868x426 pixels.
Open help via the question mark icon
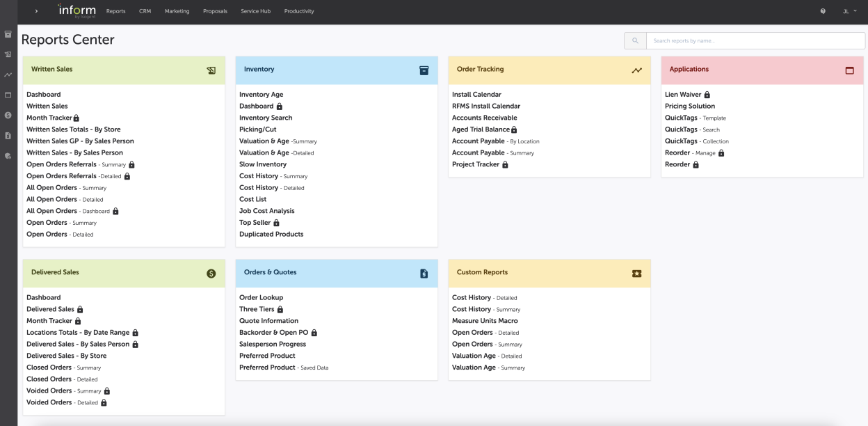point(823,11)
